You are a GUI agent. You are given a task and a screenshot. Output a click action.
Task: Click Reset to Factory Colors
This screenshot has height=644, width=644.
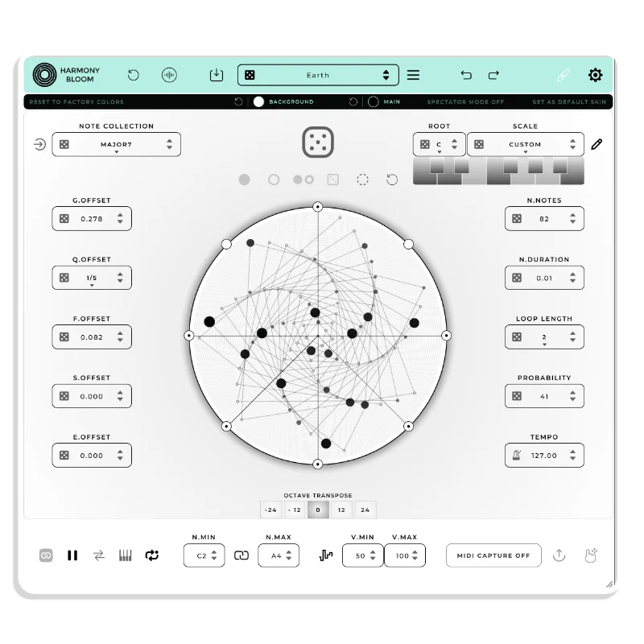[76, 102]
